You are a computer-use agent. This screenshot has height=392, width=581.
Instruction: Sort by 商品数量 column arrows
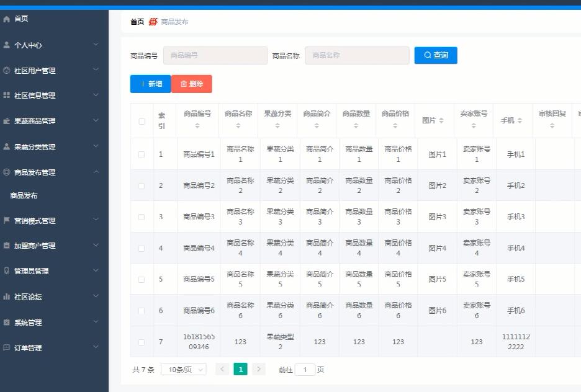coord(356,126)
